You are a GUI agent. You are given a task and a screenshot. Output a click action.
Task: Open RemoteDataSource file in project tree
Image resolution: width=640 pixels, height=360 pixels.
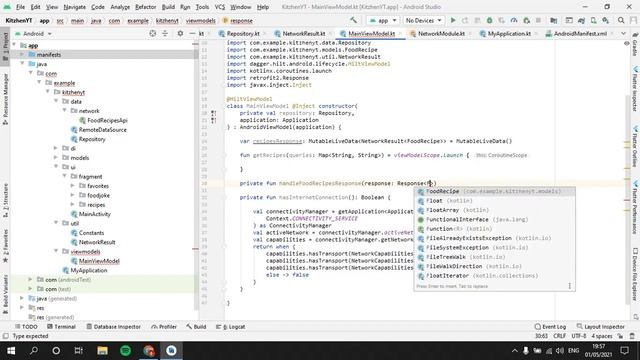(x=98, y=129)
